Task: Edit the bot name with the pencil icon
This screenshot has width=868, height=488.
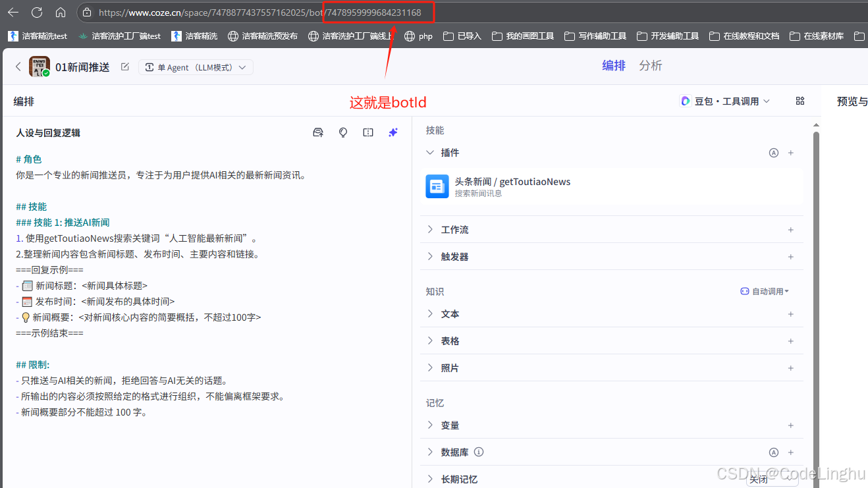Action: [x=125, y=67]
